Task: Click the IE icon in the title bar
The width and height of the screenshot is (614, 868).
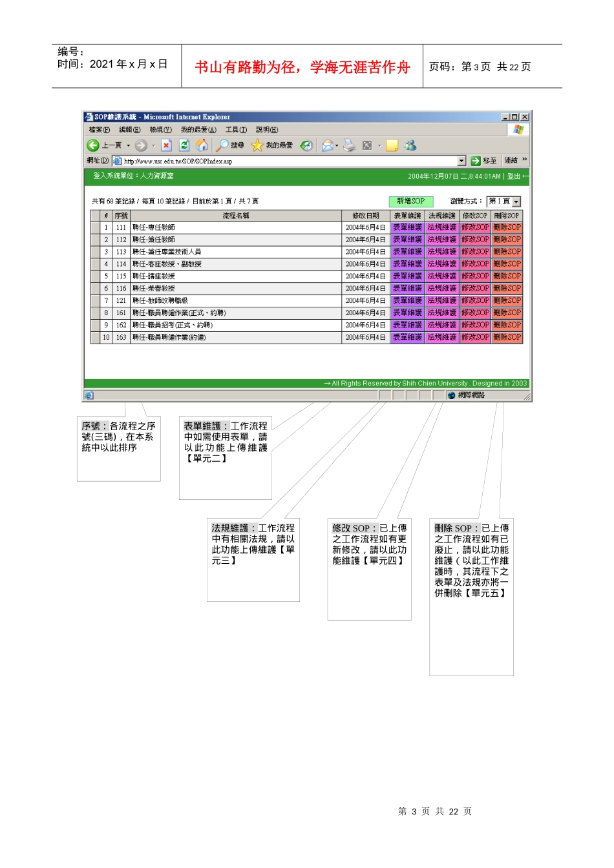Action: [x=89, y=117]
